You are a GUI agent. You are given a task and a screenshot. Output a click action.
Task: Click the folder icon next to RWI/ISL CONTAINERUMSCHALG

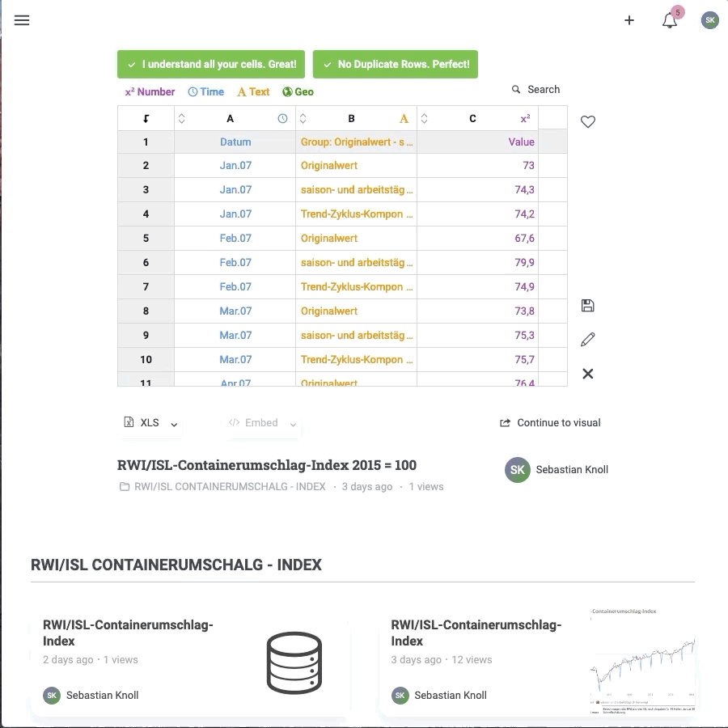click(x=125, y=487)
